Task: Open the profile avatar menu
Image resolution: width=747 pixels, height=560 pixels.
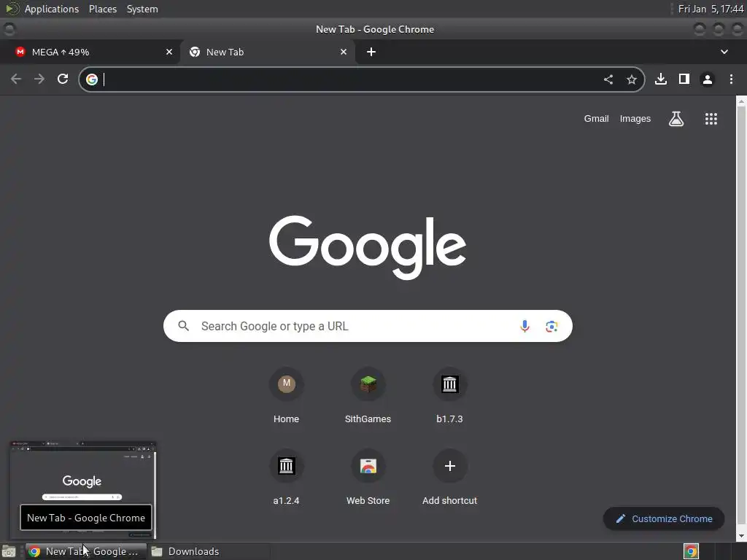Action: tap(708, 79)
